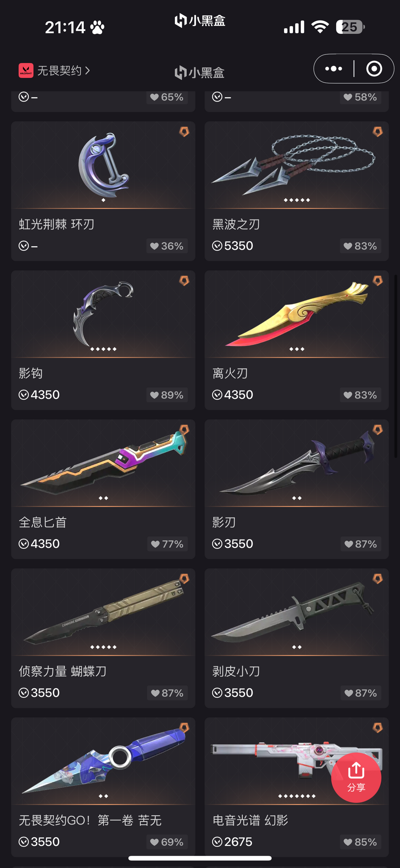Click the orange tier badge on 剥皮小刀 card
Viewport: 400px width, 868px height.
377,579
